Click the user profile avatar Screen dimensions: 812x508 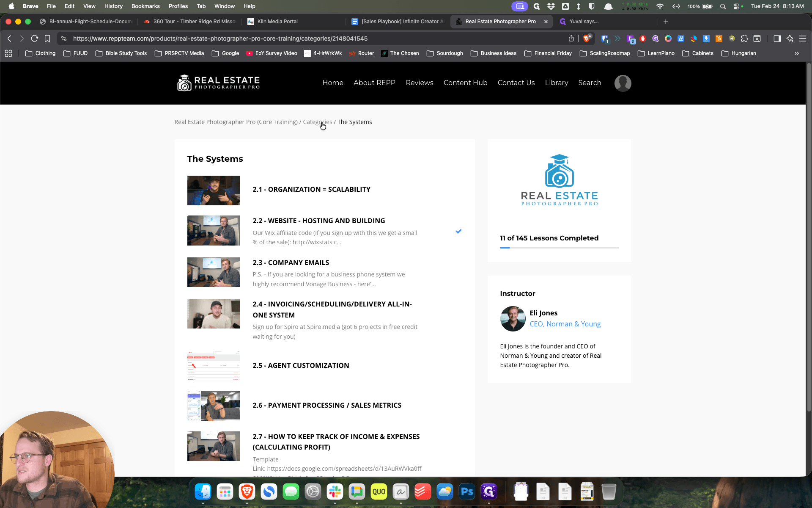[623, 83]
